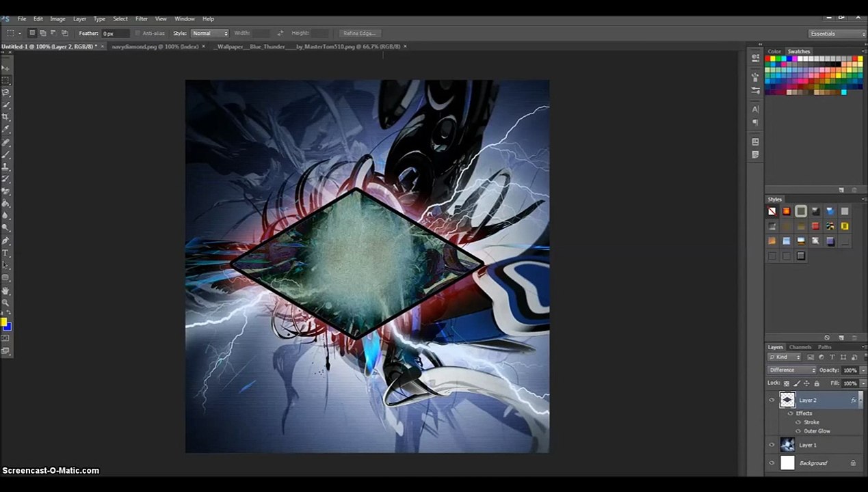Screen dimensions: 868x492
Task: Click the yellow foreground color swatch
Action: point(3,322)
